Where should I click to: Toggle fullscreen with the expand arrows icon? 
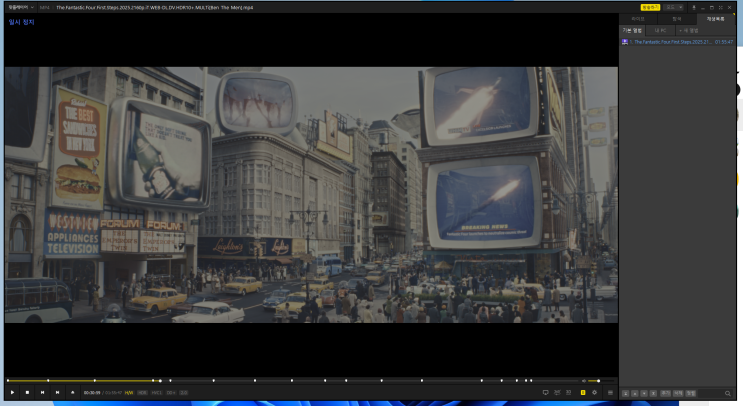(720, 8)
